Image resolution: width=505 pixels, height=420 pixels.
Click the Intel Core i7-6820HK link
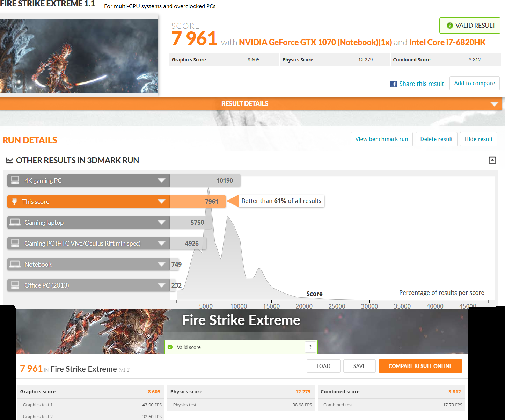click(447, 42)
